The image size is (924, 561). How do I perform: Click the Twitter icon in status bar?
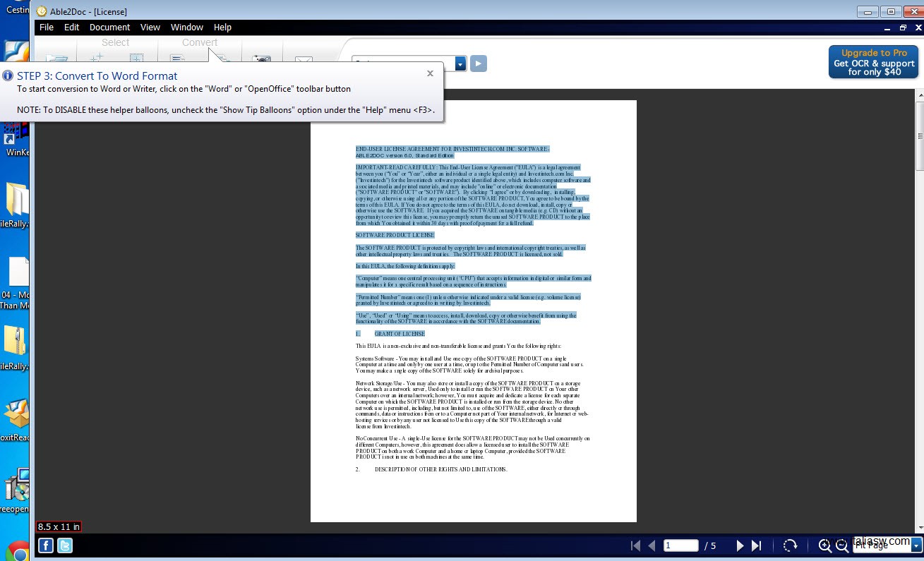point(64,545)
